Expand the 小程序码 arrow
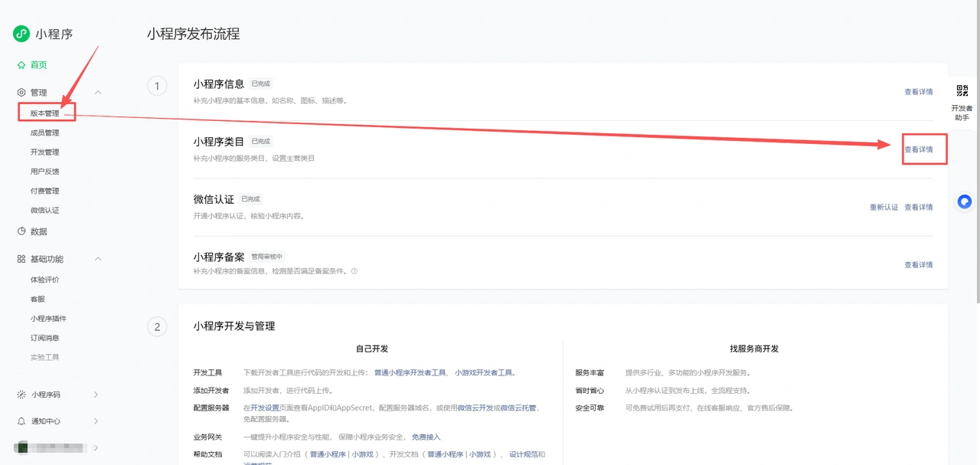 click(96, 395)
